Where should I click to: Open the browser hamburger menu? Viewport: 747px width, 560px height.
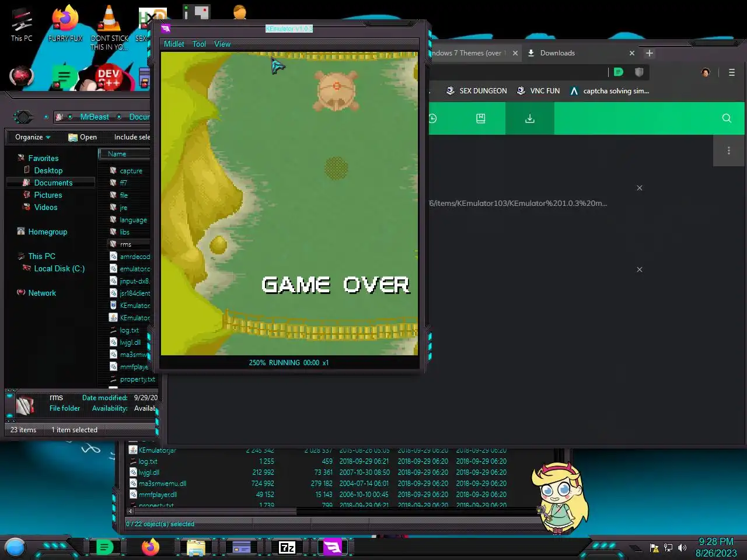click(x=731, y=72)
